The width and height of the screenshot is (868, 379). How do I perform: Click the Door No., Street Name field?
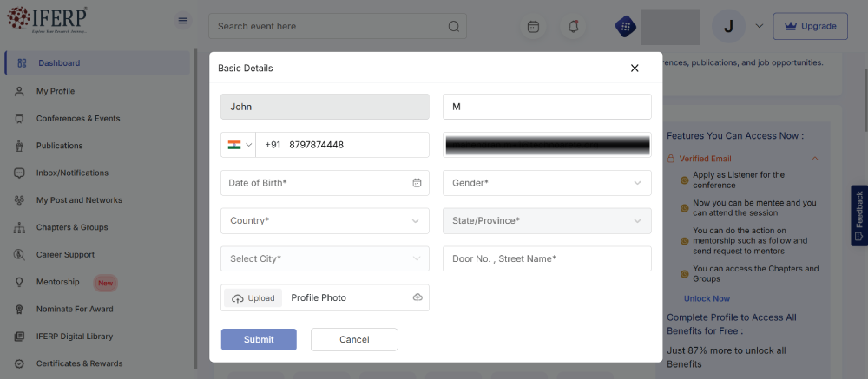point(547,258)
